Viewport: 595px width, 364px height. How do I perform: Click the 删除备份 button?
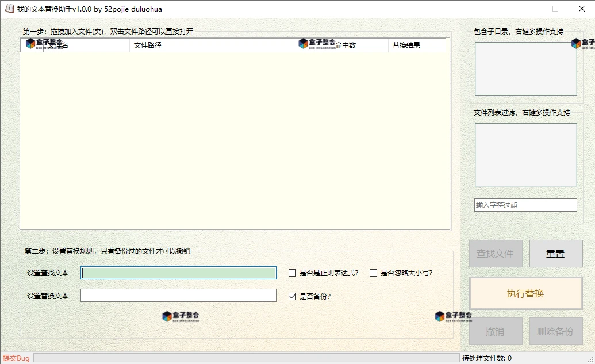click(555, 331)
